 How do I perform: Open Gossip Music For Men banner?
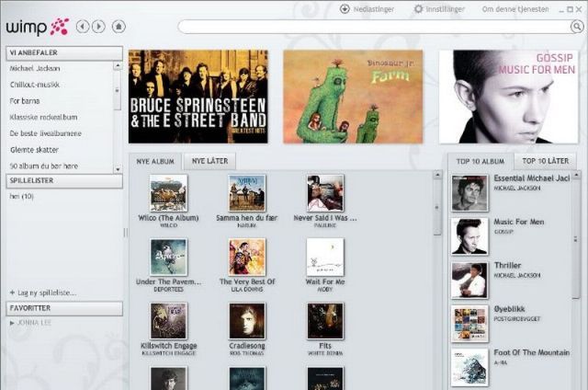click(508, 97)
